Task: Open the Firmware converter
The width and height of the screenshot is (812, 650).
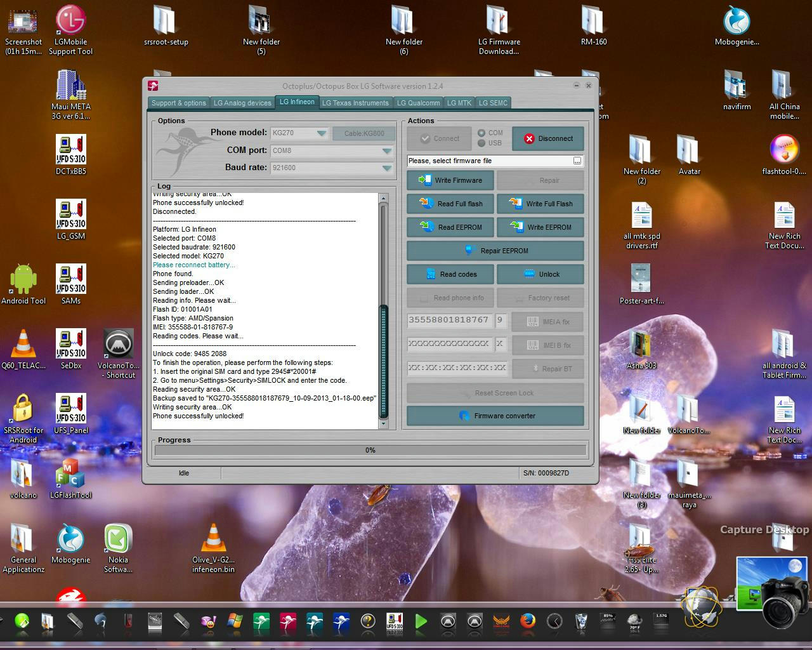Action: coord(495,416)
